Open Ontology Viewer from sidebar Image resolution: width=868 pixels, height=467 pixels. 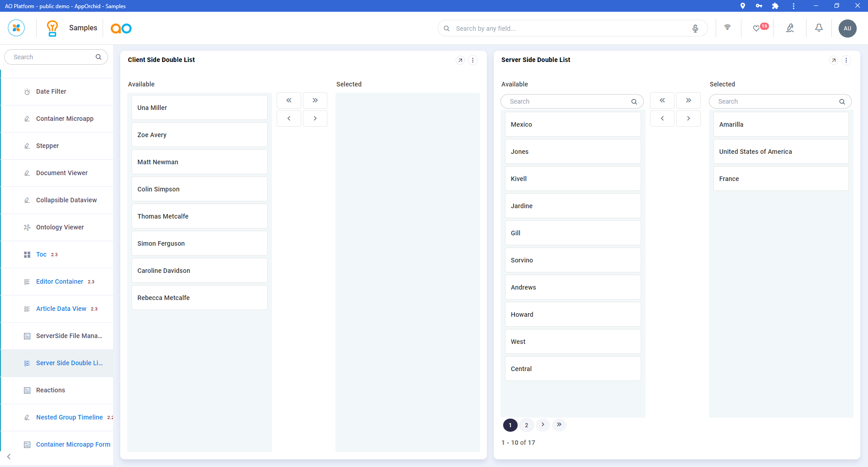60,227
